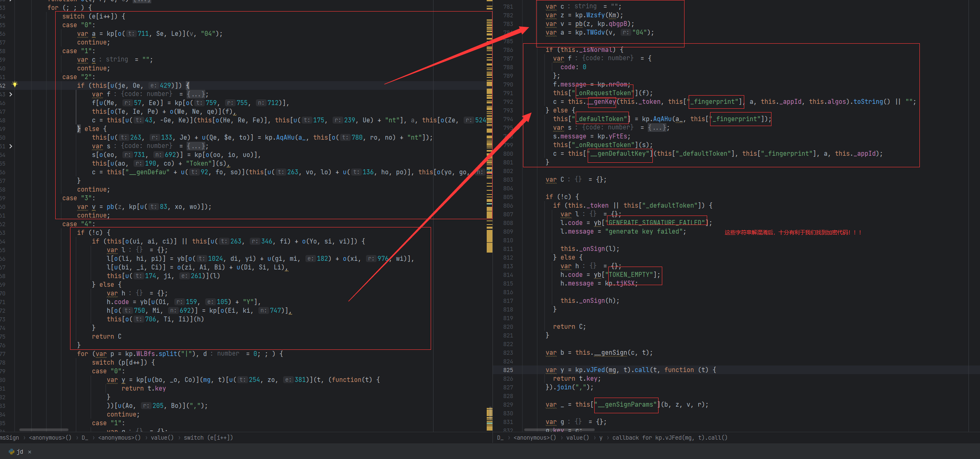Viewport: 980px width, 459px height.
Task: Click the Python logo on the jd tab
Action: [x=12, y=452]
